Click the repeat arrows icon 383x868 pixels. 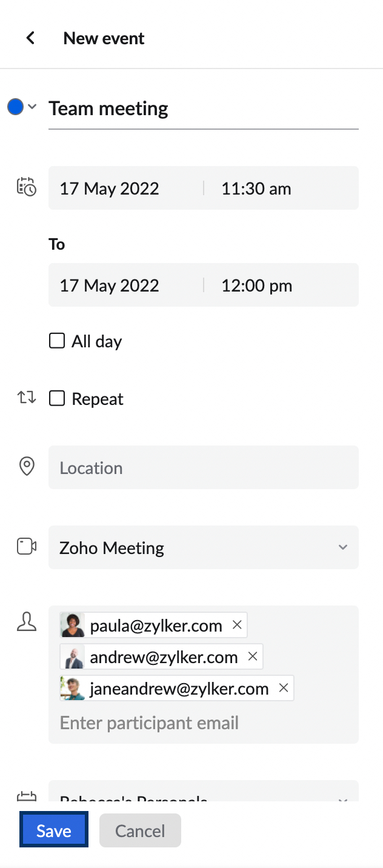[x=27, y=398]
